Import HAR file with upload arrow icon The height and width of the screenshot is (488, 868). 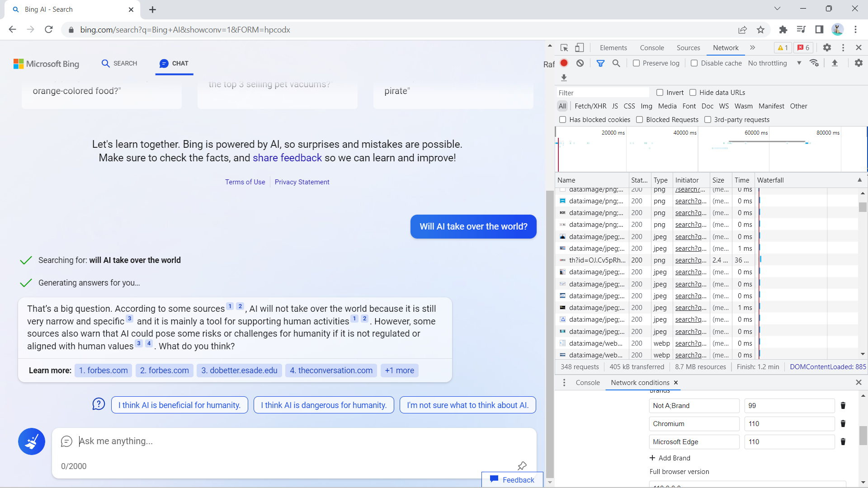835,63
